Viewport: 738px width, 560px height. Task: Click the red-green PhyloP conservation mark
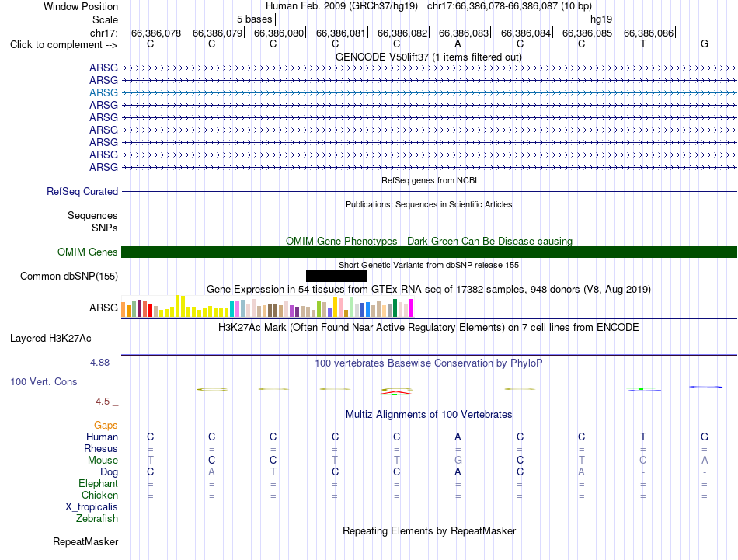(397, 391)
